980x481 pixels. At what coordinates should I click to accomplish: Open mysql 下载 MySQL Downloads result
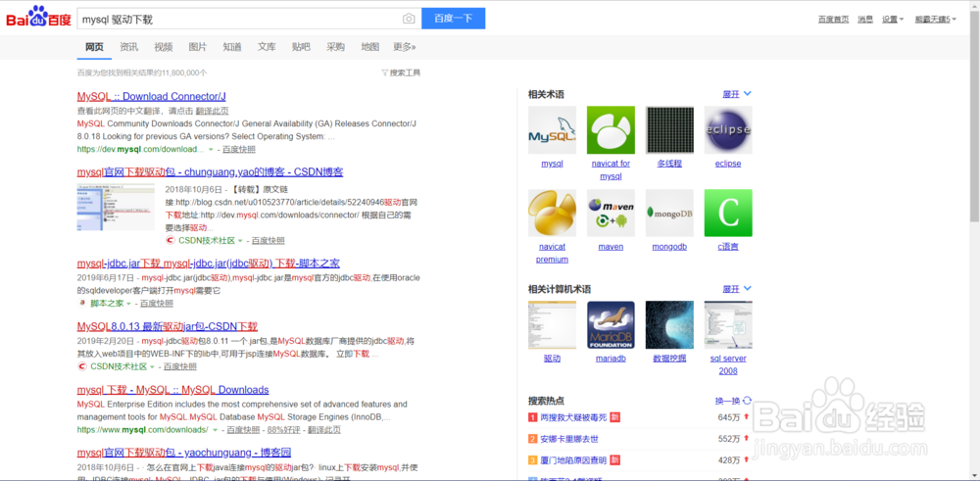point(173,390)
